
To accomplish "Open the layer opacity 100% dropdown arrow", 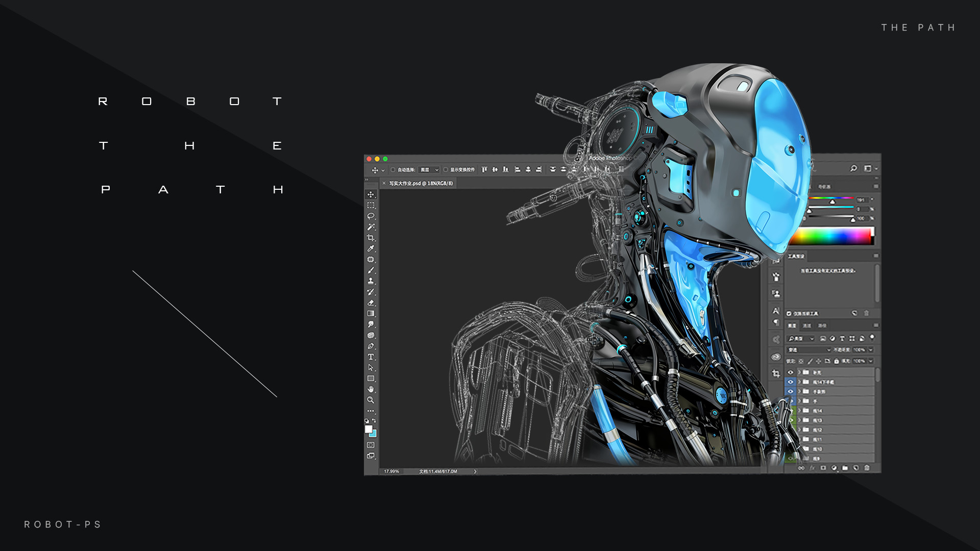I will [871, 350].
